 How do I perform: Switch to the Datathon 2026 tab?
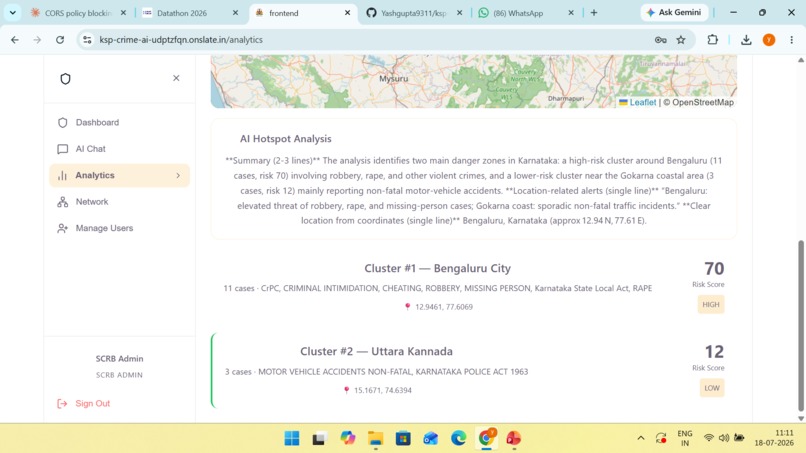[x=190, y=13]
